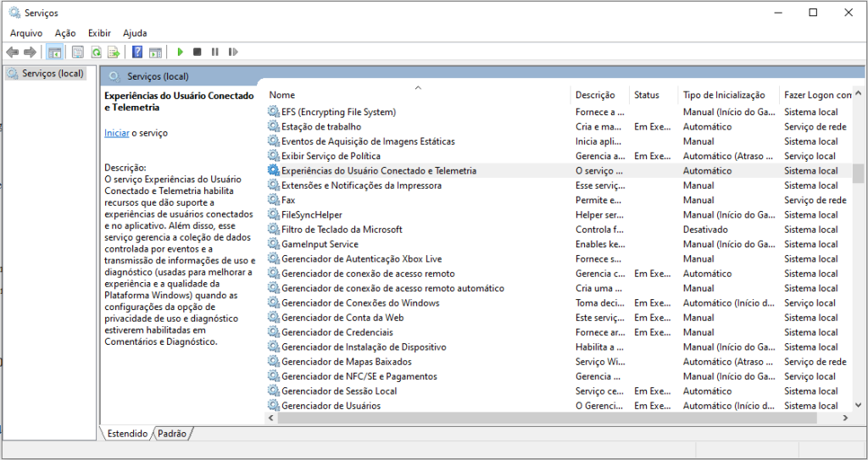The height and width of the screenshot is (460, 868).
Task: Click gear icon of Exibir Serviço de Política
Action: click(274, 156)
